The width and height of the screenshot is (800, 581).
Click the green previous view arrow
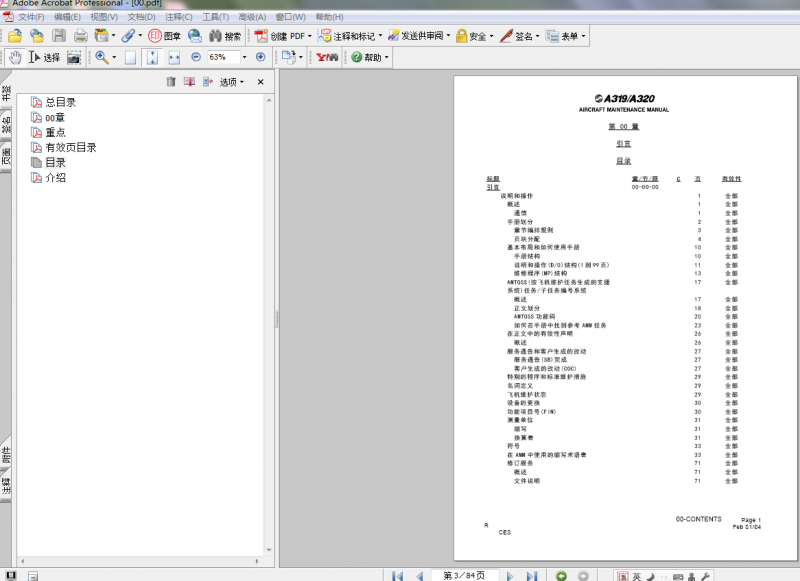(561, 576)
